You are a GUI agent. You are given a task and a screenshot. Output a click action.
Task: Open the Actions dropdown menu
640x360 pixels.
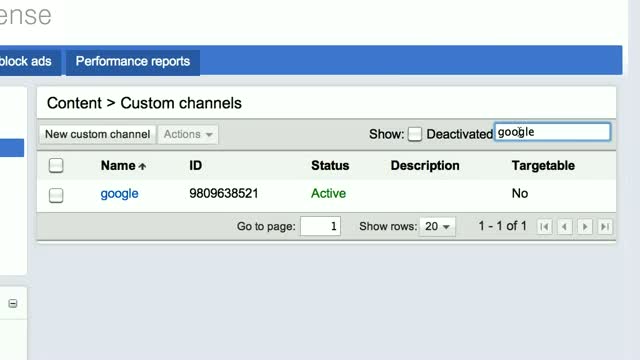pos(188,134)
